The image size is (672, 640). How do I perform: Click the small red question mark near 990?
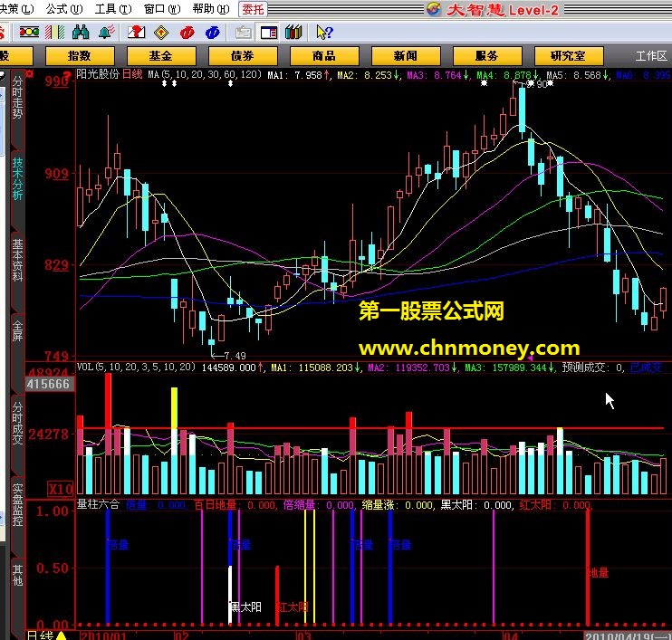coord(66,75)
